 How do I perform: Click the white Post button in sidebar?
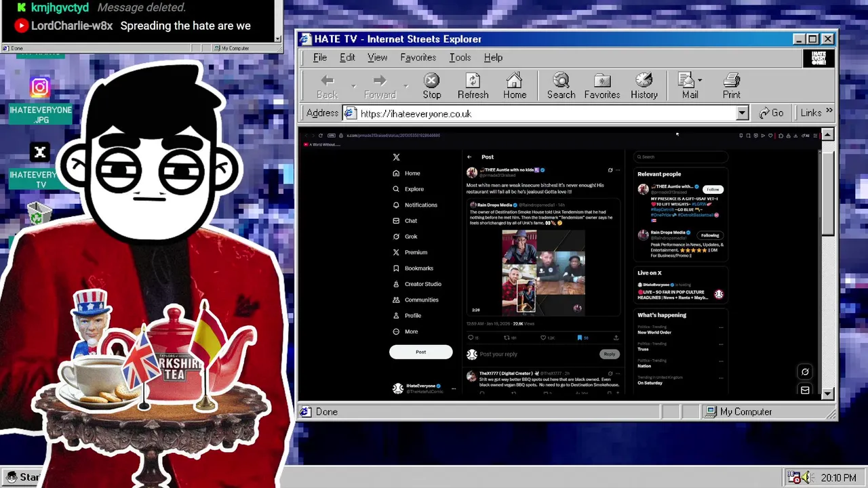click(x=420, y=352)
